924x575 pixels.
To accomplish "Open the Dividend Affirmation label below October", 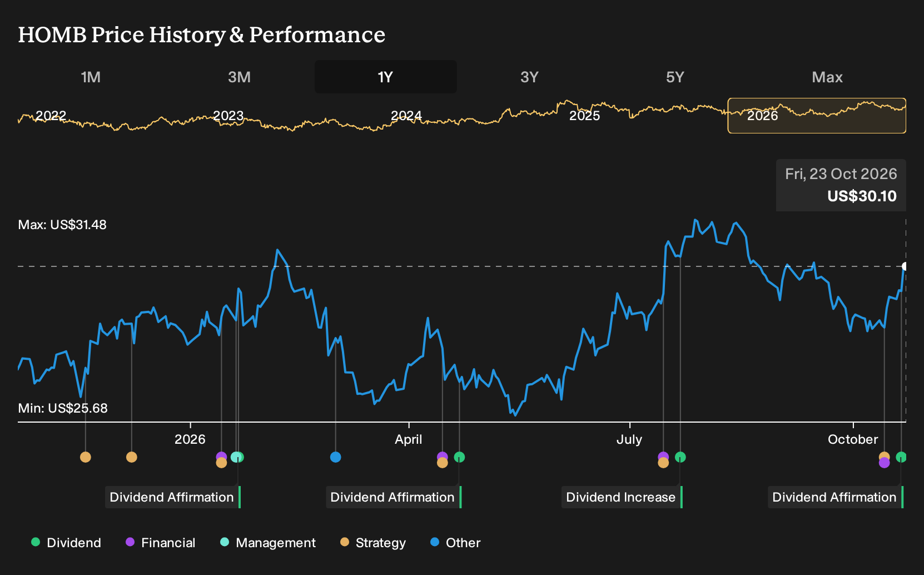I will tap(835, 497).
